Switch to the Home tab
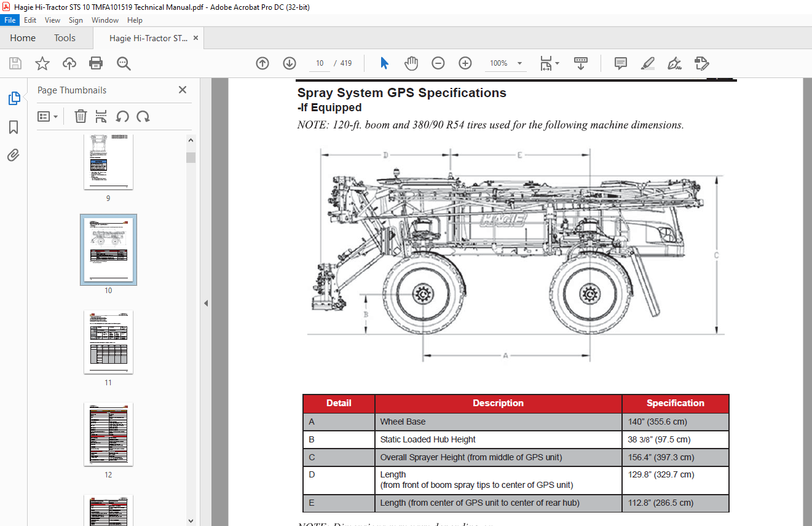Viewport: 812px width, 526px height. pyautogui.click(x=23, y=38)
